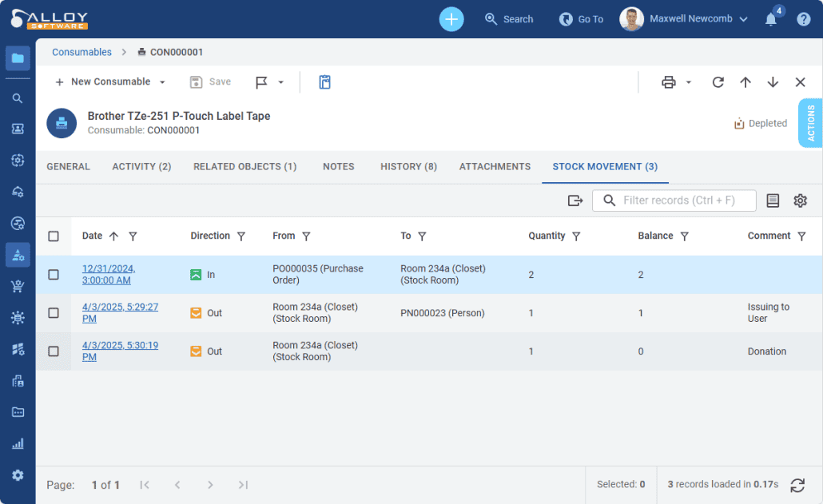The height and width of the screenshot is (504, 823).
Task: Open the blue plus create button in header
Action: point(451,18)
